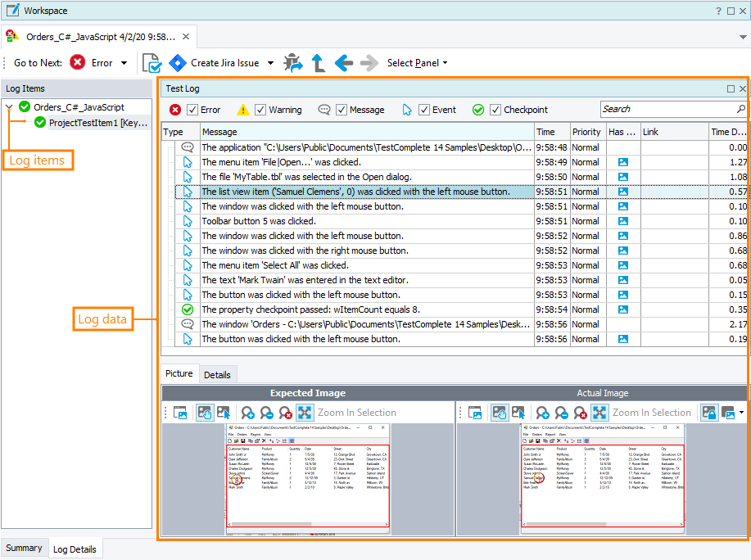
Task: Switch to the Details tab
Action: coord(217,373)
